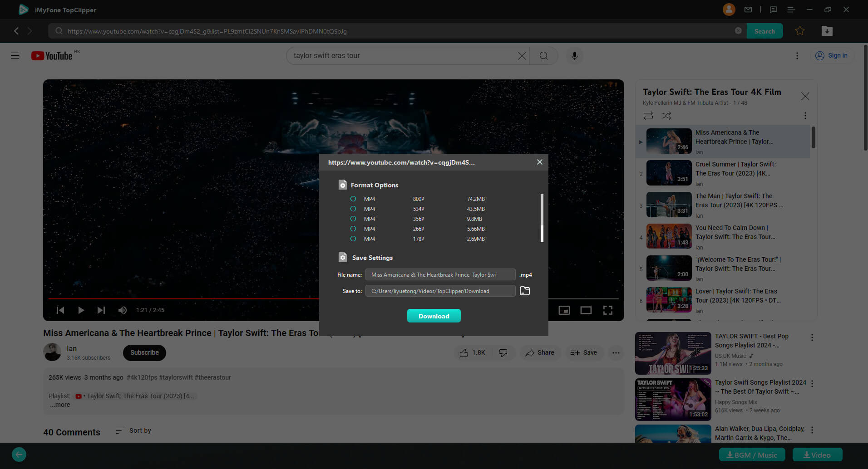
Task: Enable miniplayer mode
Action: (564, 310)
